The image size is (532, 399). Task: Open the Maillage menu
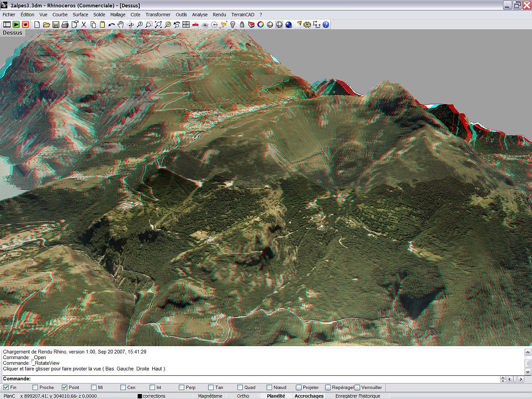point(117,15)
